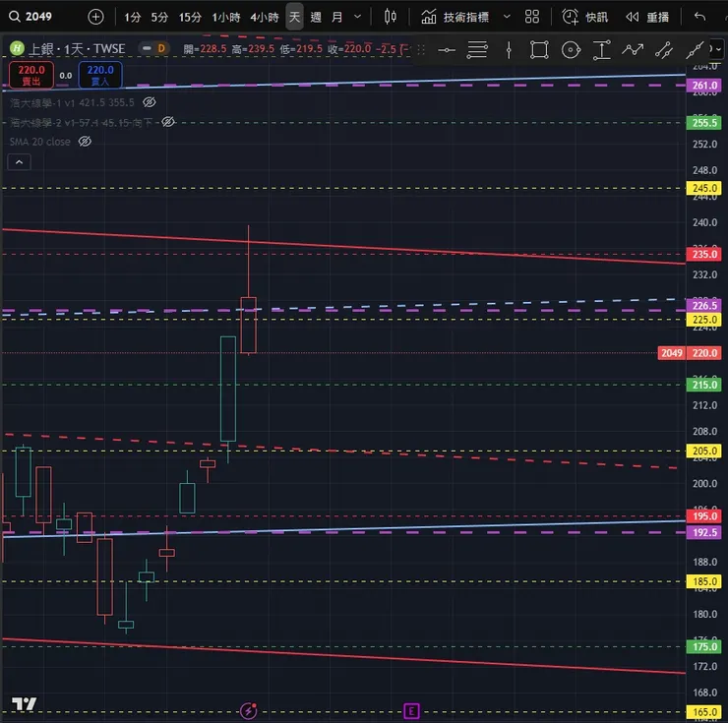Click the 220.0 賣出 sell button

[31, 75]
